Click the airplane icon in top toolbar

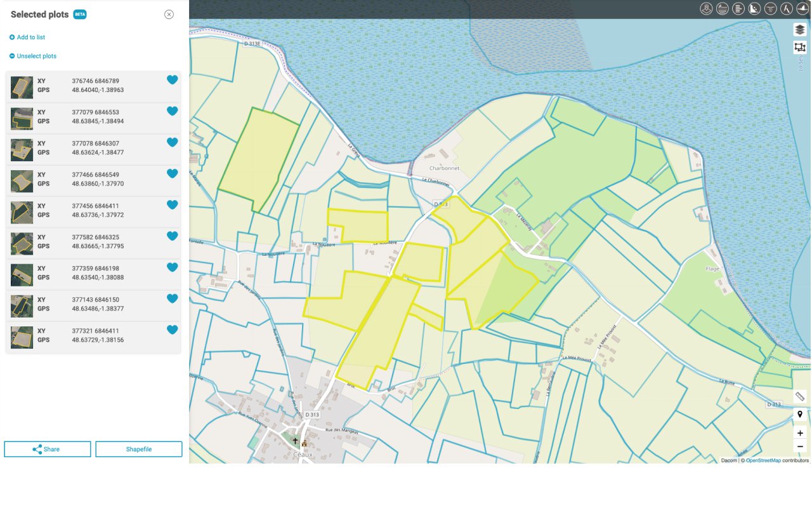[802, 8]
